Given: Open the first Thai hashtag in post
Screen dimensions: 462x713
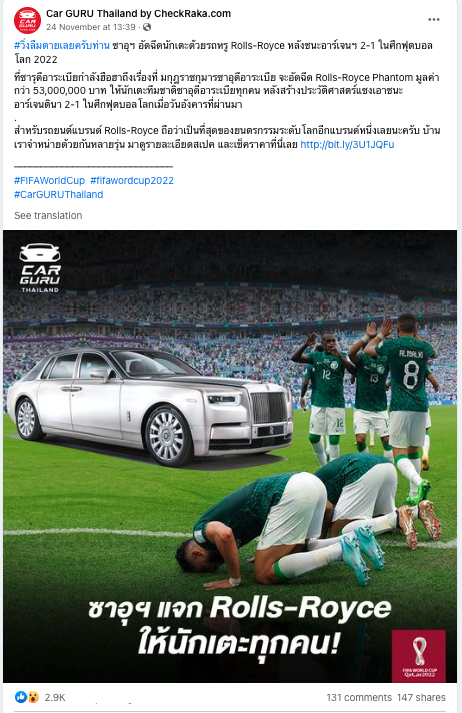Looking at the screenshot, I should [62, 45].
